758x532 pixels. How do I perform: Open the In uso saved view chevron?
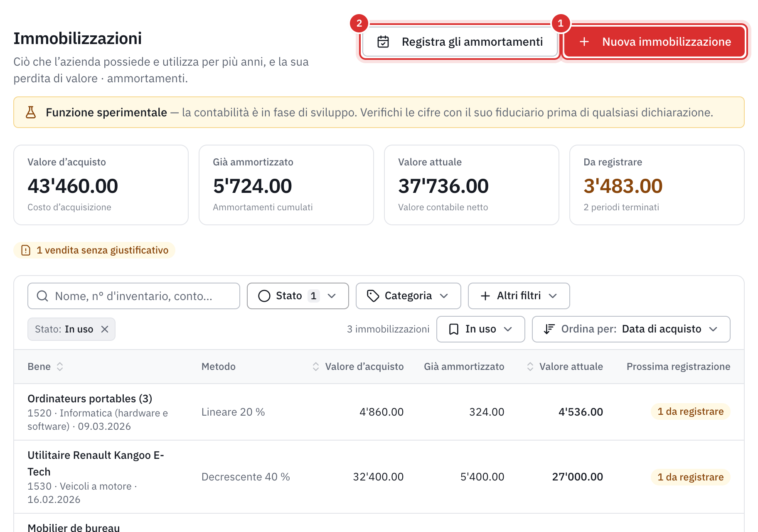508,329
